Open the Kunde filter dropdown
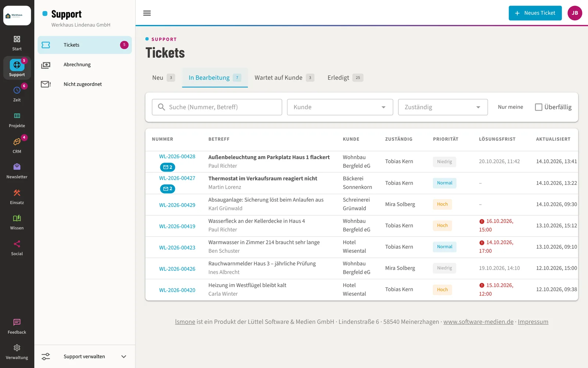The height and width of the screenshot is (368, 588). pyautogui.click(x=340, y=107)
